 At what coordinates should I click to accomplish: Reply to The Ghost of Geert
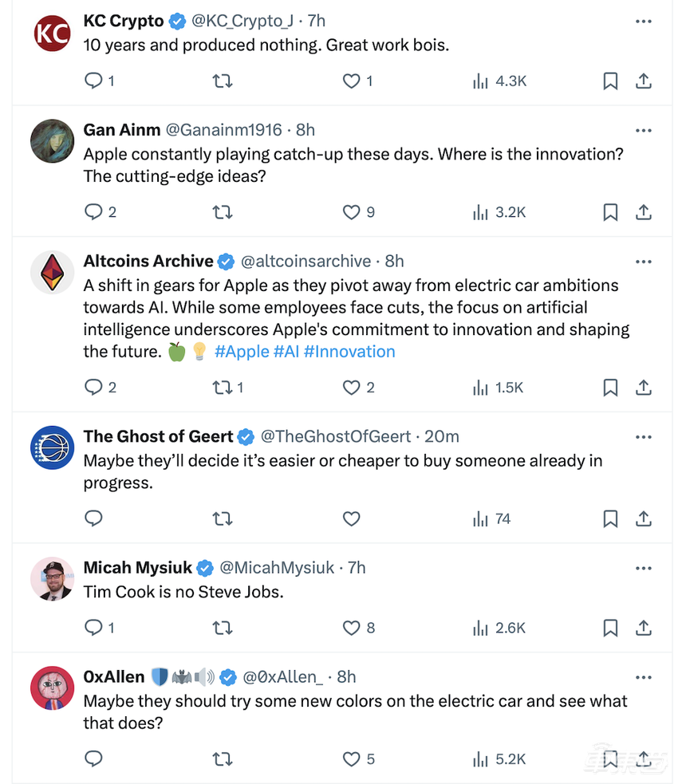[94, 519]
